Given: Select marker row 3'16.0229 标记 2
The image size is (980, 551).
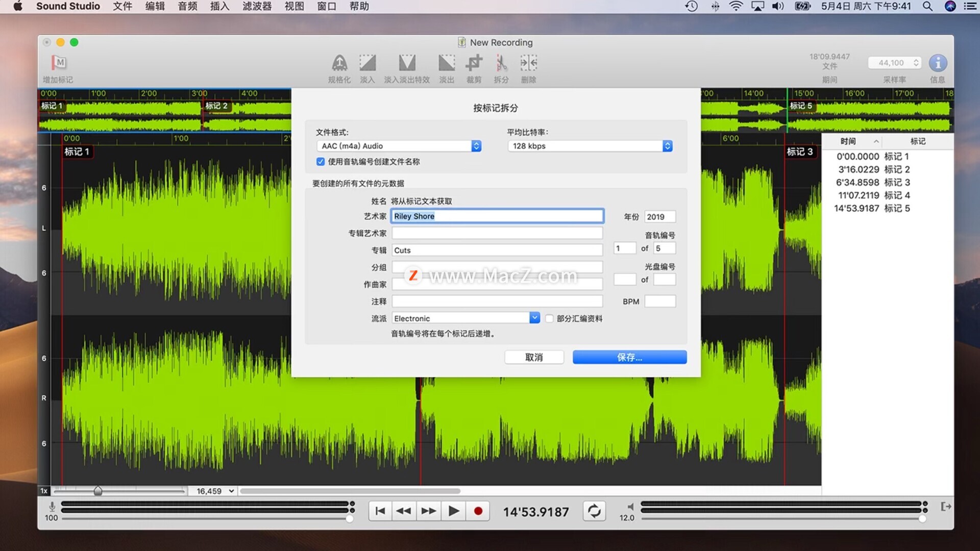Looking at the screenshot, I should [x=888, y=169].
